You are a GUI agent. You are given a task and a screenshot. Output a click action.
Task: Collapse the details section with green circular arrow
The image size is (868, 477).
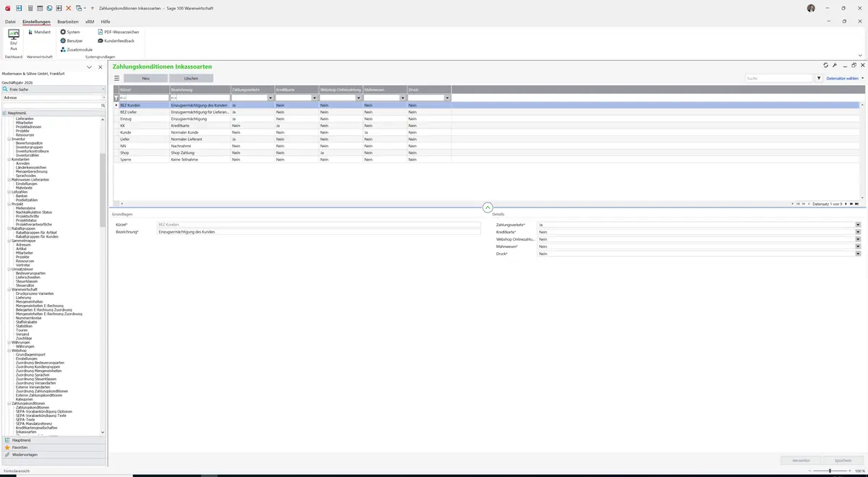coord(488,207)
